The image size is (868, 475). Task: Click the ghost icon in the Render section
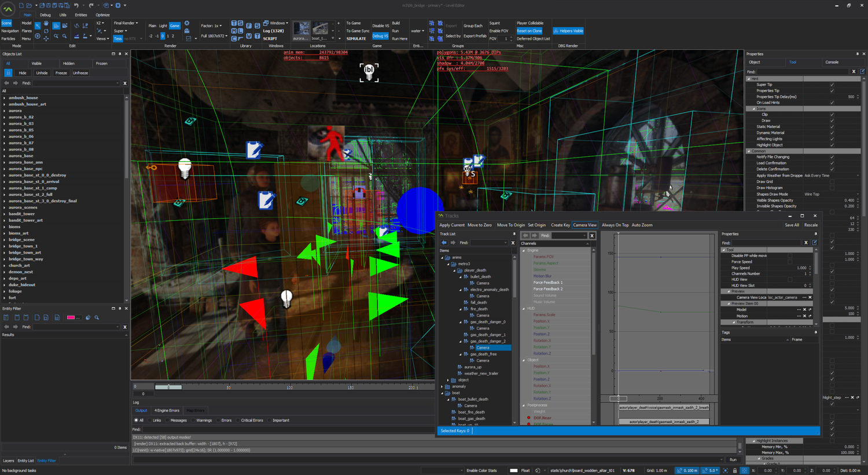187,31
